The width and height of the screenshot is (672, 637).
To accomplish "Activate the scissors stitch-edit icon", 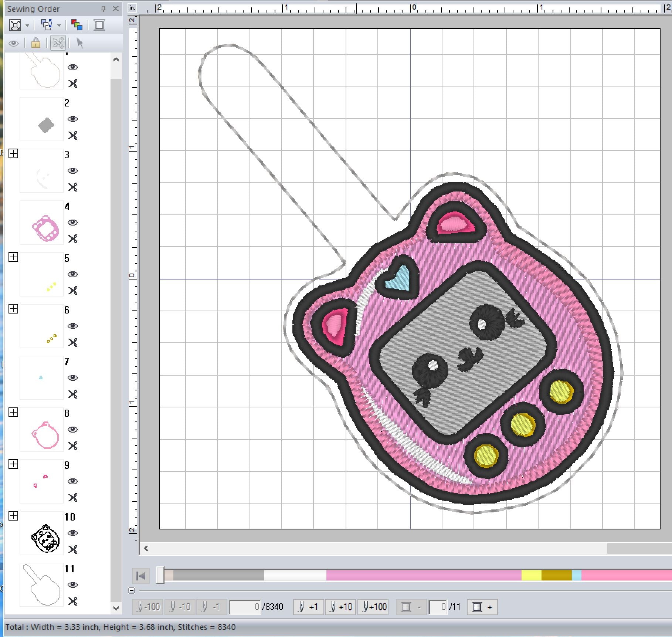I will click(57, 43).
